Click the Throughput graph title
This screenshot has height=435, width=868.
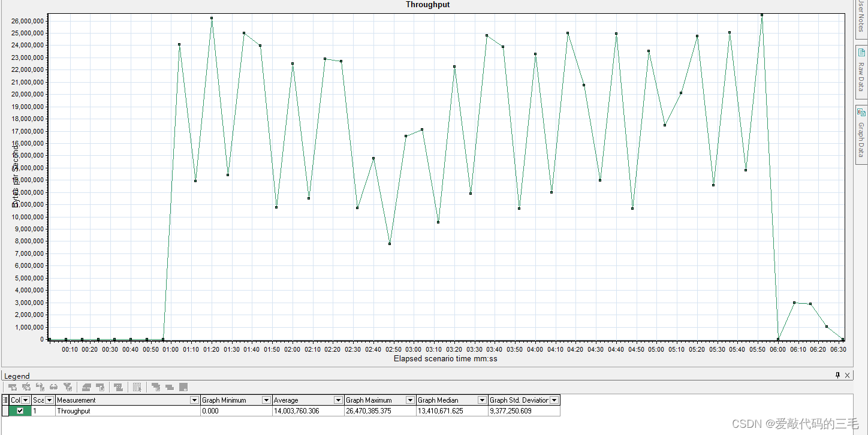(427, 5)
